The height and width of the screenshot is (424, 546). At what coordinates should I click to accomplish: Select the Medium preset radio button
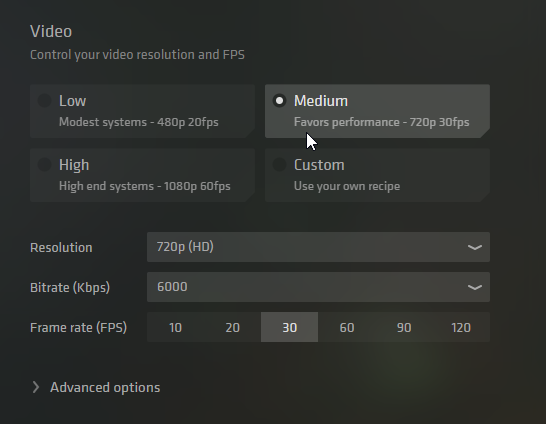coord(279,101)
